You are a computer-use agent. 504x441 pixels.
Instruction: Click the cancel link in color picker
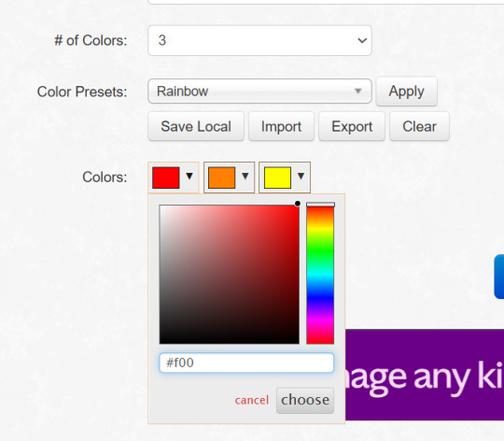[x=252, y=401]
